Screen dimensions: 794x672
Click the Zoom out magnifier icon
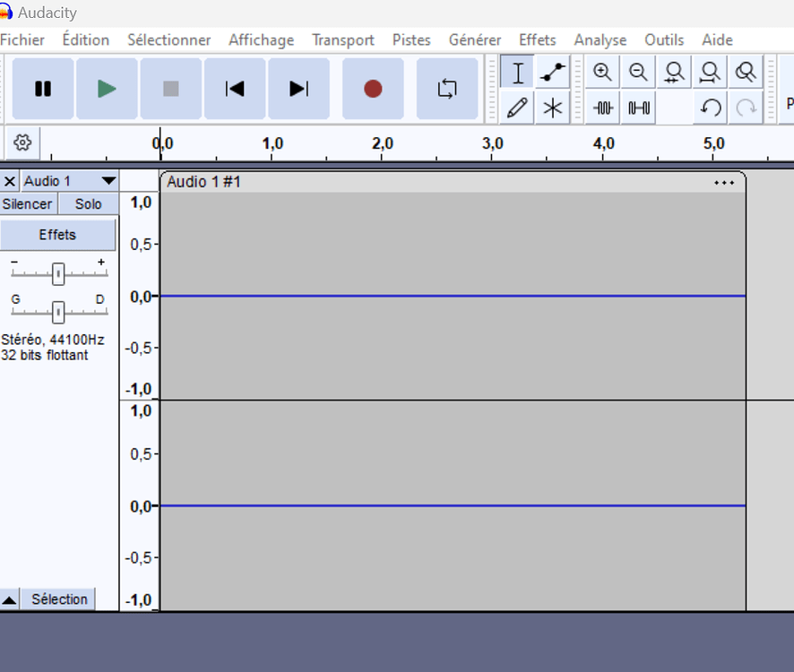pos(638,72)
